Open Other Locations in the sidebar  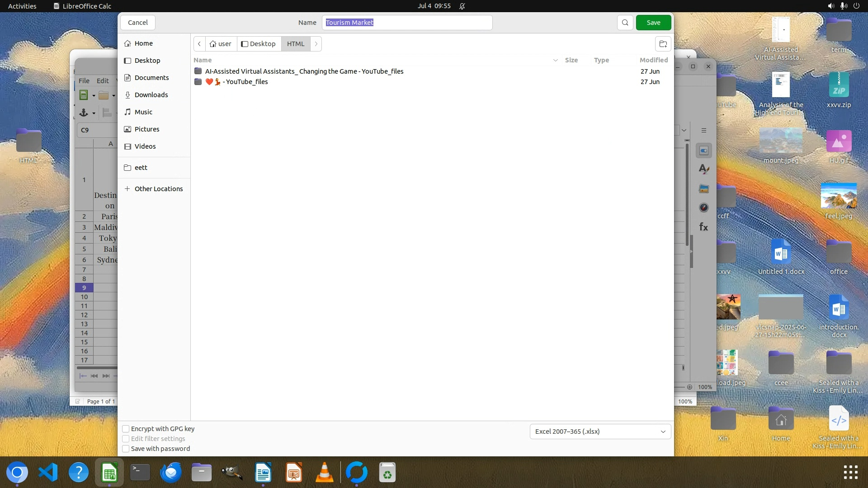pos(158,189)
